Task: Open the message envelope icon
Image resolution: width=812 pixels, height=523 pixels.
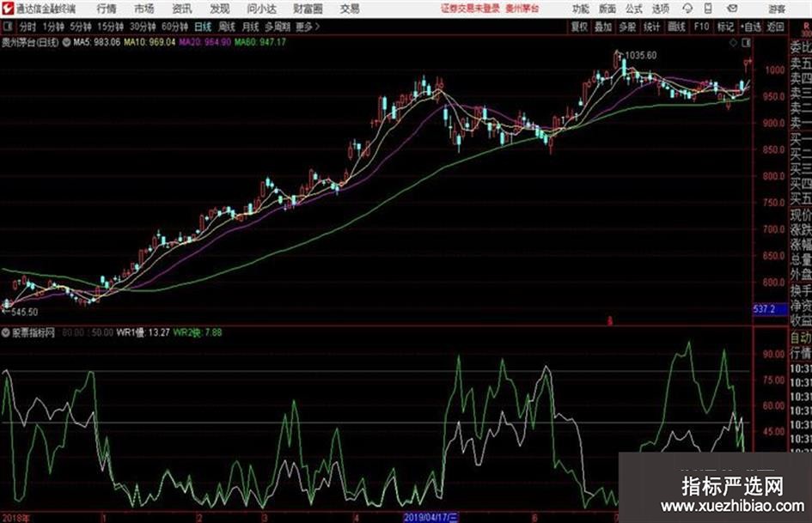Action: pos(732,9)
